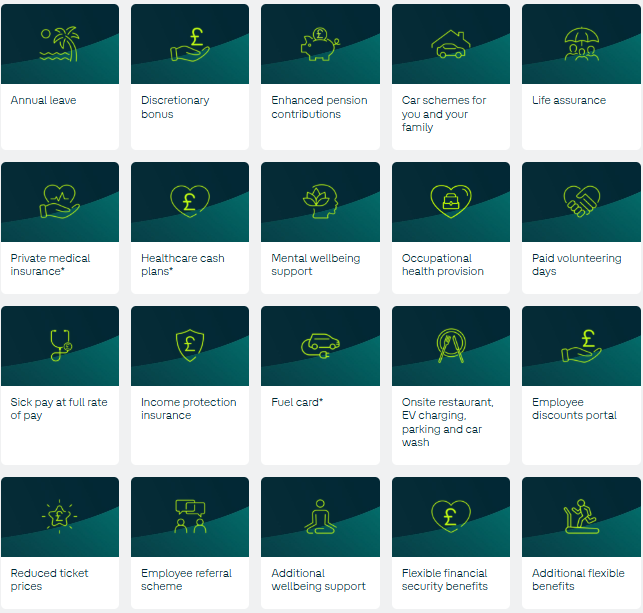Screen dimensions: 643x613
Task: Click the Occupational health provision text
Action: (x=442, y=265)
